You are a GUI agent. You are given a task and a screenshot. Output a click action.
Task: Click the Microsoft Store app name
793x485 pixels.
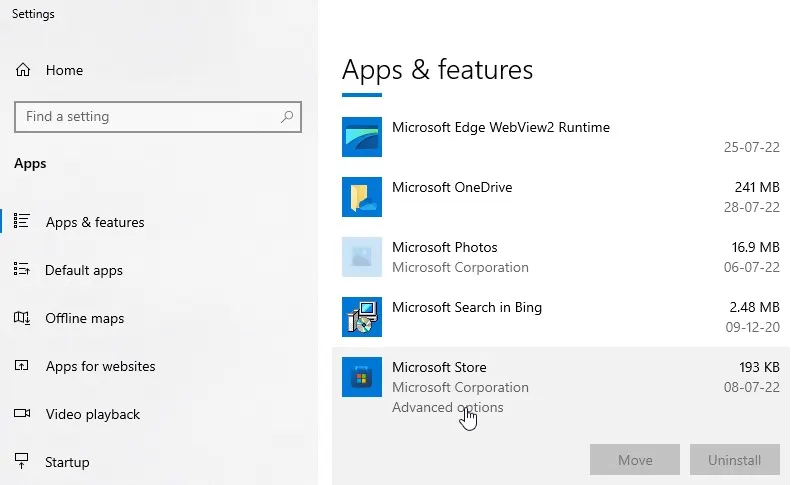[x=439, y=367]
